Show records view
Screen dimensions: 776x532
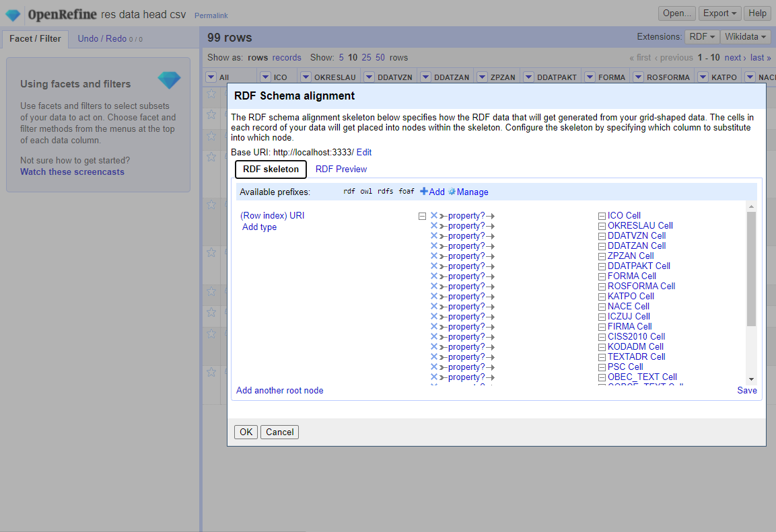click(x=287, y=57)
